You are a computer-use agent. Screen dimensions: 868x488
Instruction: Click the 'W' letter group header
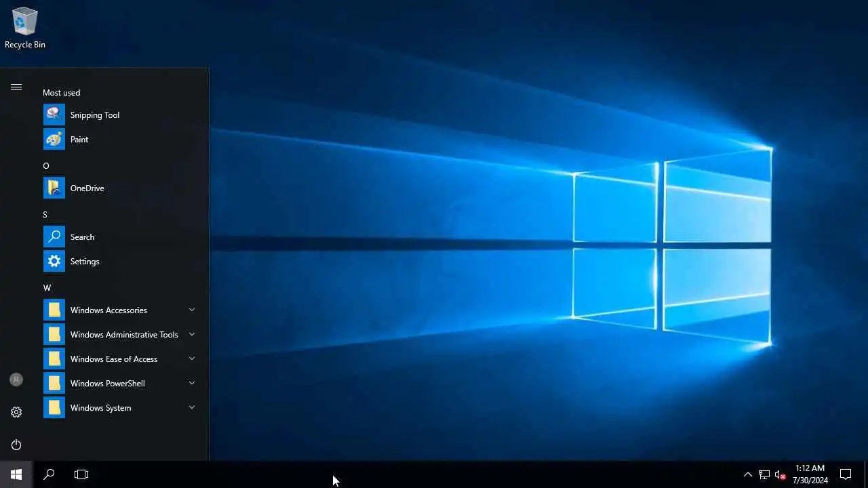tap(47, 288)
